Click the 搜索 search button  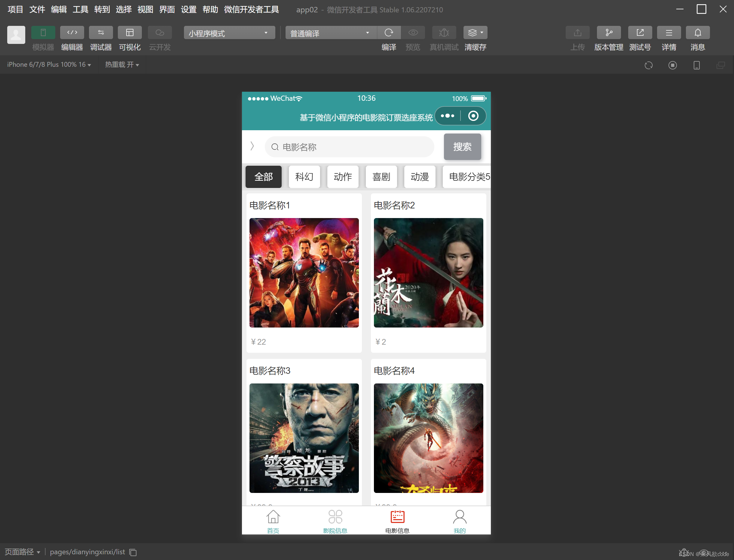462,147
